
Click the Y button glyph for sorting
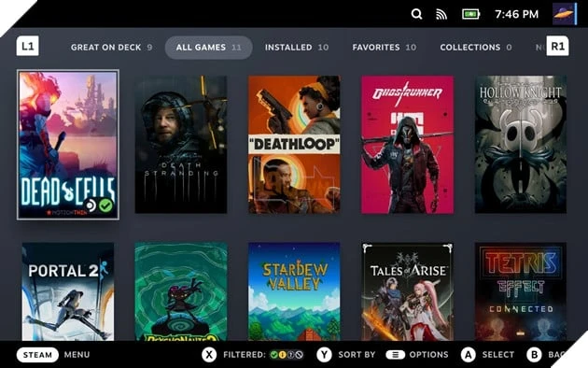click(324, 355)
